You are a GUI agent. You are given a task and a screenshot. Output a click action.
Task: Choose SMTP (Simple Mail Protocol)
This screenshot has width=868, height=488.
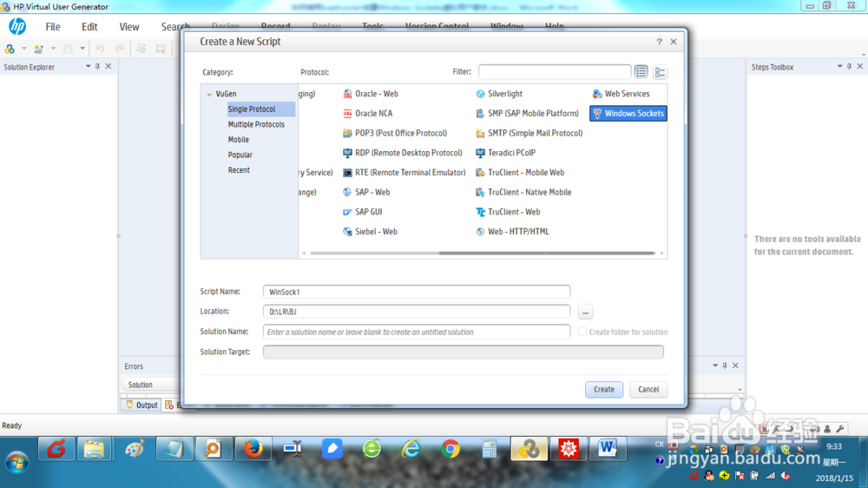(529, 133)
